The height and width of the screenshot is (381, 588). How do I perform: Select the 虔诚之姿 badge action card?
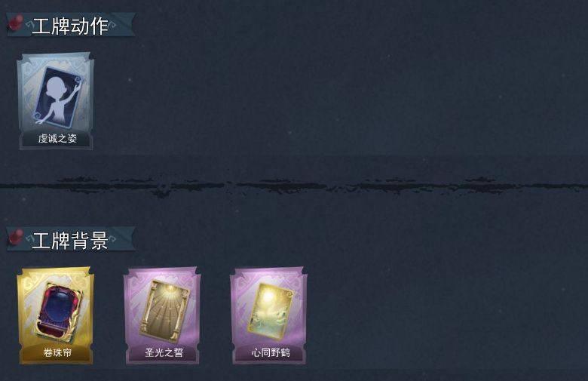pyautogui.click(x=55, y=101)
